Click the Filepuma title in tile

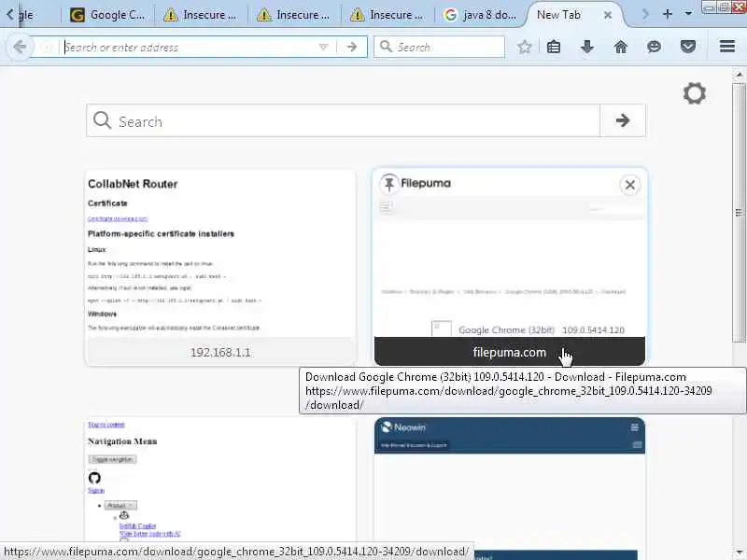tap(426, 183)
